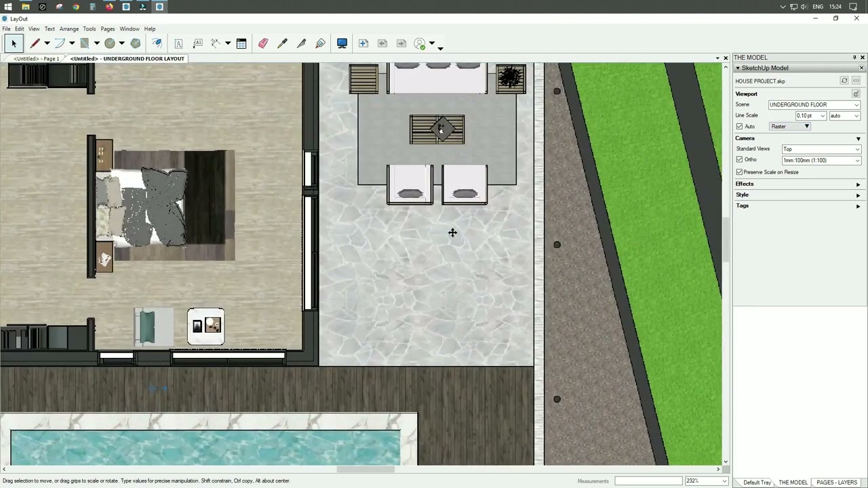Open the signed-in user account icon
The image size is (868, 488).
[x=420, y=44]
